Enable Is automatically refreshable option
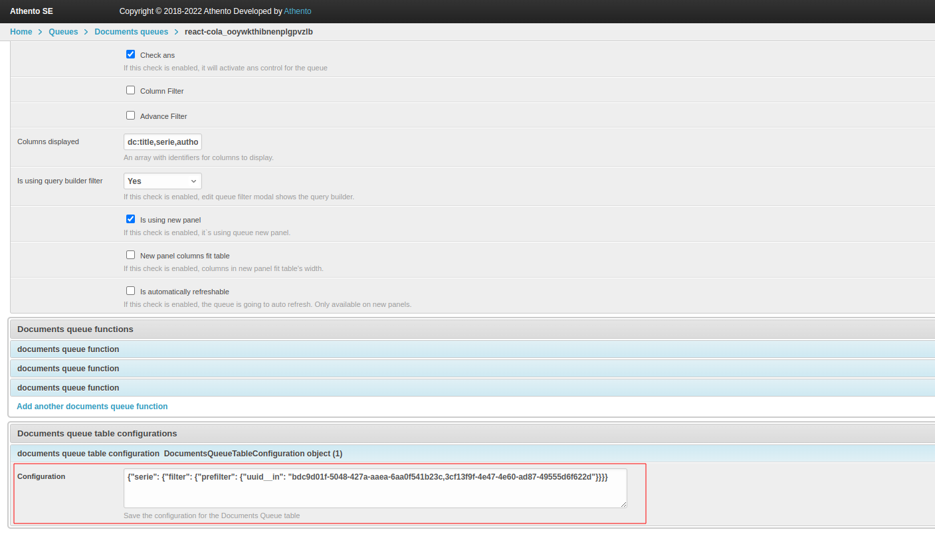Image resolution: width=935 pixels, height=560 pixels. click(130, 291)
